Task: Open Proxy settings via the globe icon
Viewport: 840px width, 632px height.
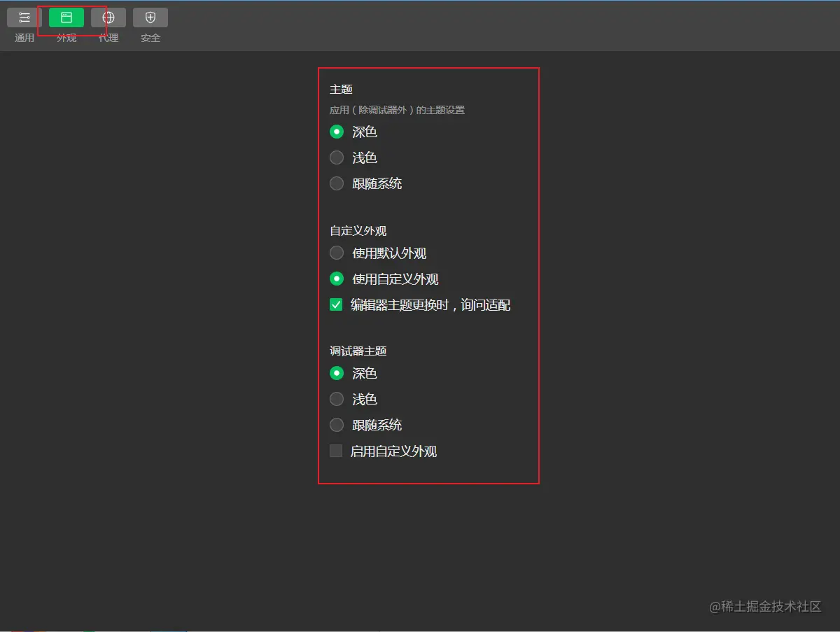Action: [x=108, y=17]
